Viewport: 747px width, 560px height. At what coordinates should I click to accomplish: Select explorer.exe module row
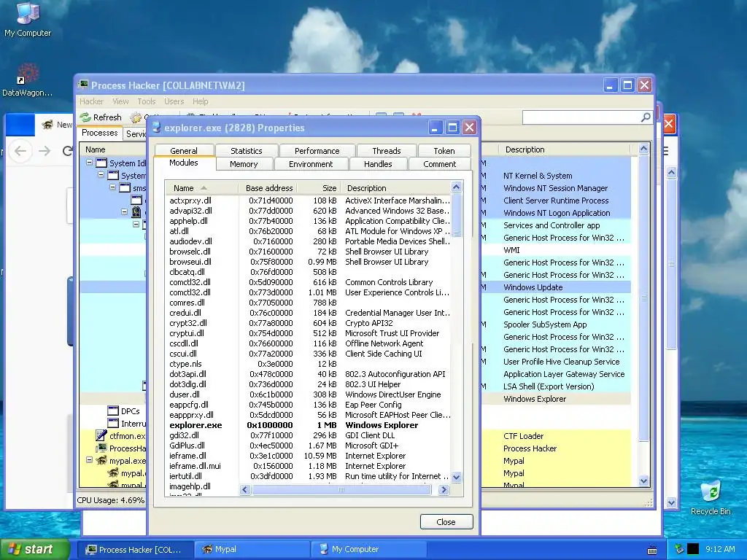(x=308, y=425)
